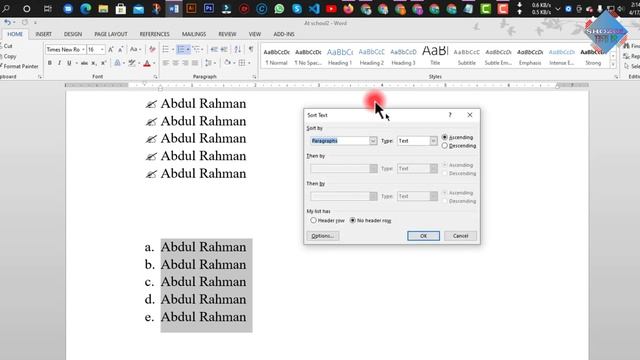Open the YouTube taskbar icon
The height and width of the screenshot is (360, 640).
(331, 9)
